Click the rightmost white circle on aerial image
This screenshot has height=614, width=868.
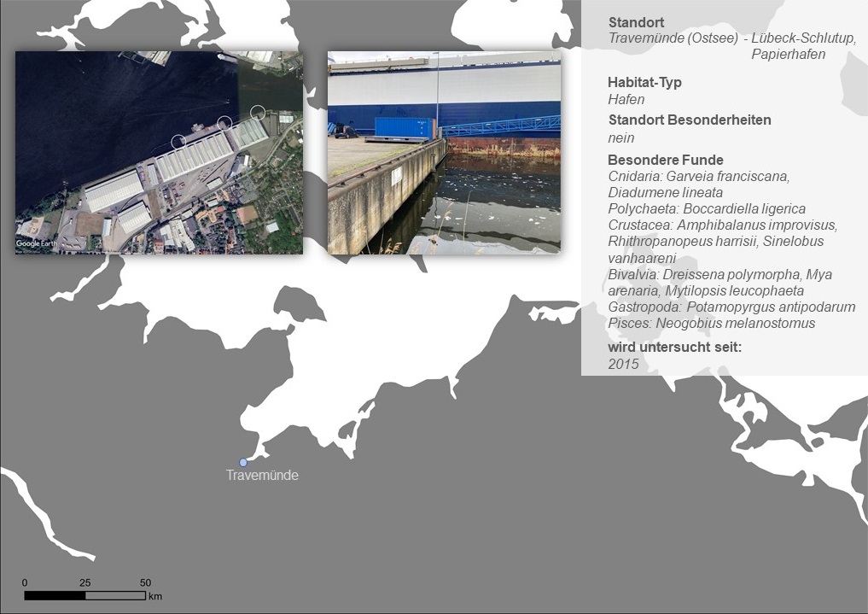[x=258, y=112]
